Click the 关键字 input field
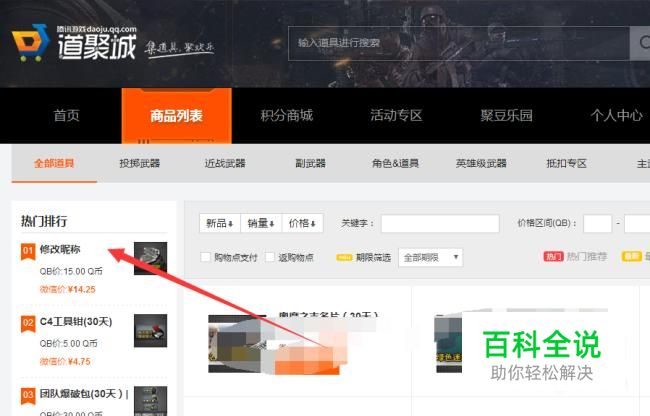The height and width of the screenshot is (416, 650). [x=440, y=223]
